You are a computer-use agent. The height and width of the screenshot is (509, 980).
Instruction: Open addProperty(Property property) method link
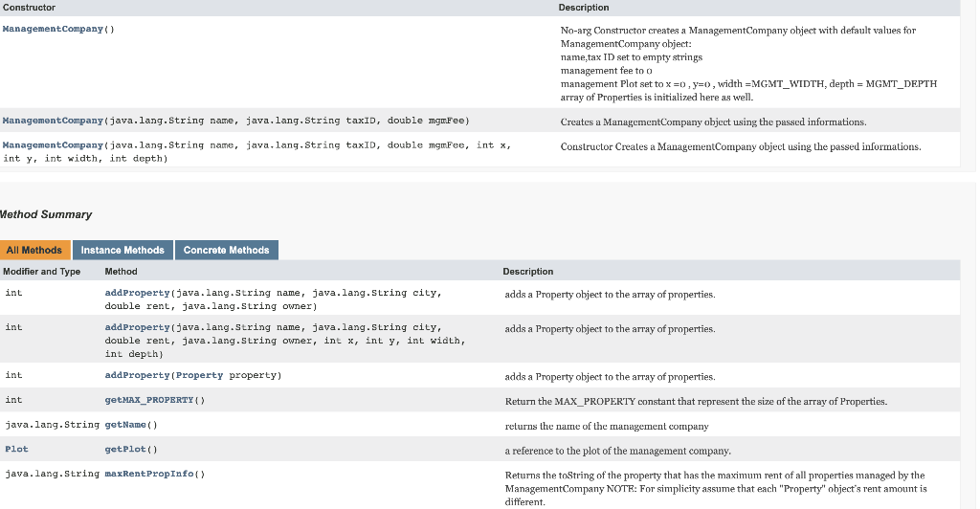137,375
